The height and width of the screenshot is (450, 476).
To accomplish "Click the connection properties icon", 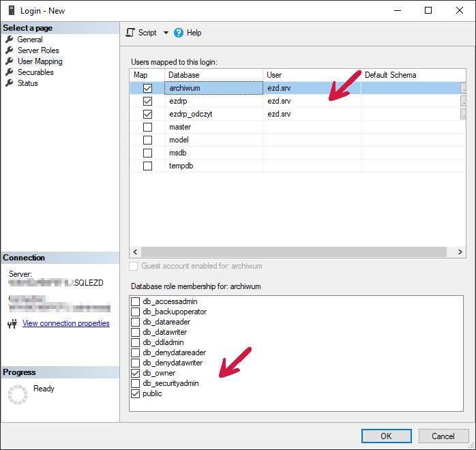I will (x=12, y=324).
